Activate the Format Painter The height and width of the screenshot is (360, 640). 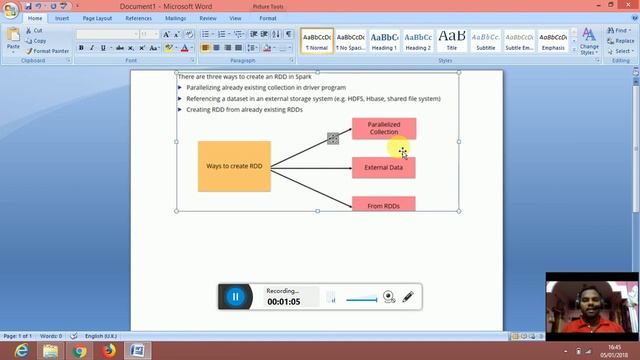pyautogui.click(x=47, y=51)
